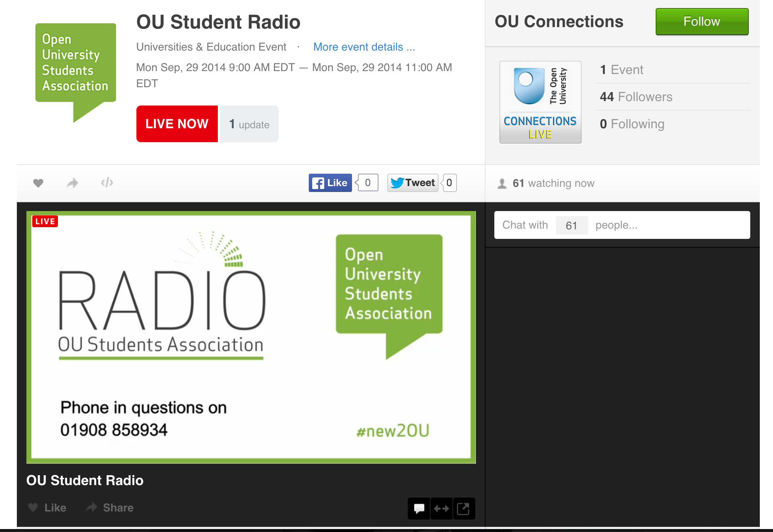
Task: Open the video in pop-out window
Action: pos(464,509)
